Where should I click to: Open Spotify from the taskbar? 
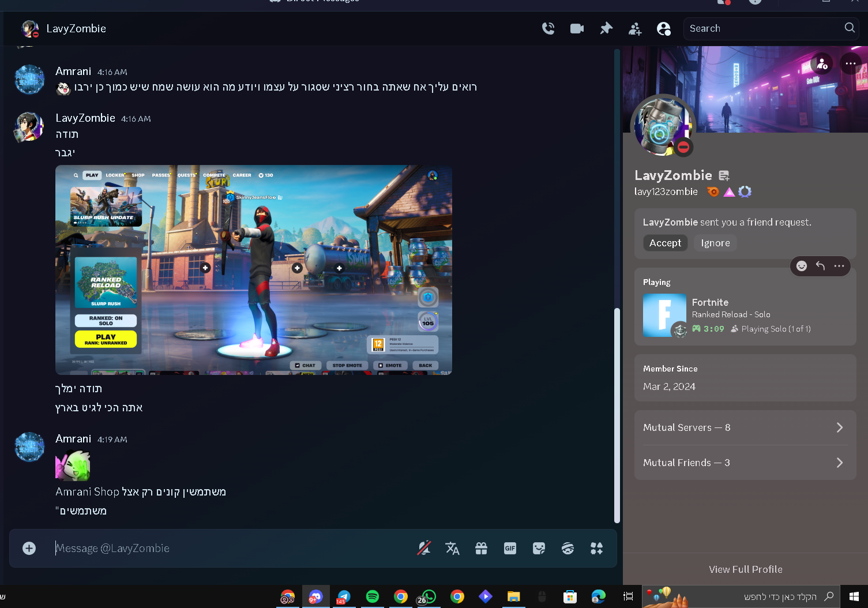(x=373, y=596)
